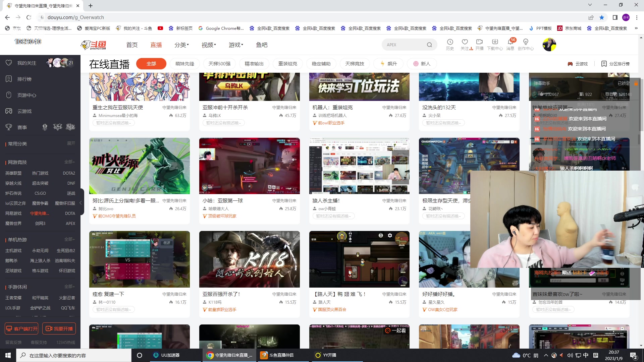Open the 小哈：亚服第一球 stream thumbnail
Image resolution: width=644 pixels, height=362 pixels.
point(249,166)
